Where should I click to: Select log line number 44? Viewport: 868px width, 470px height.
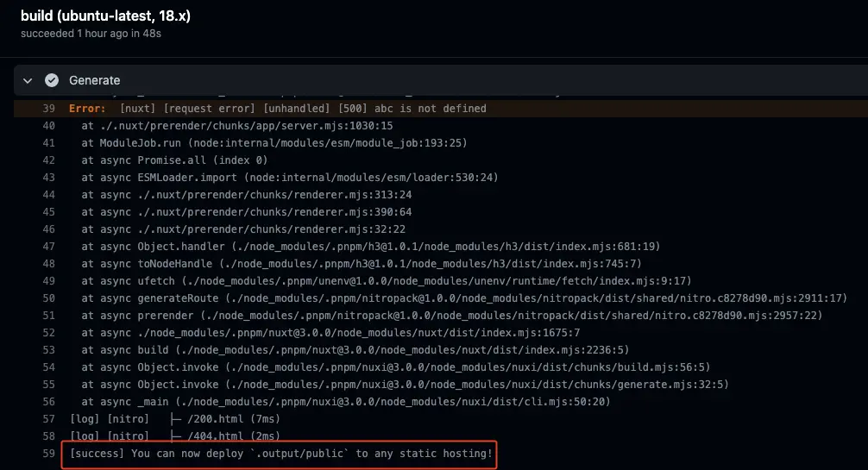(x=48, y=195)
